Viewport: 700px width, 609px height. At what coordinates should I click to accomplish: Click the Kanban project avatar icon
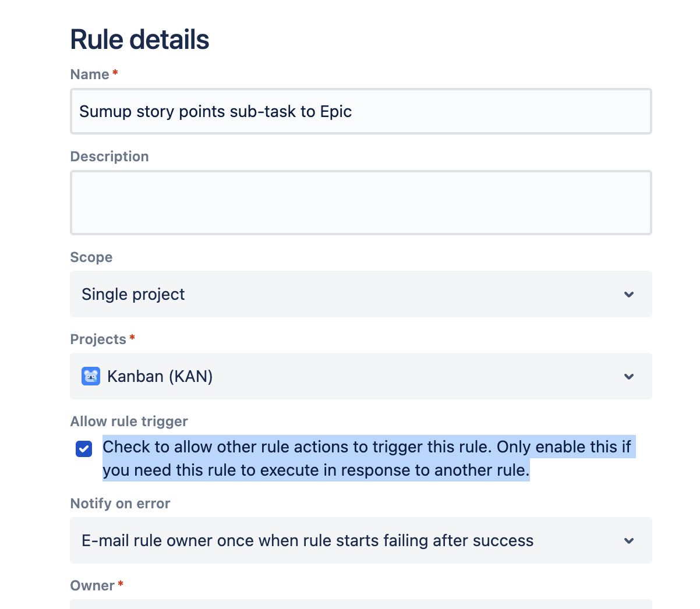coord(91,376)
